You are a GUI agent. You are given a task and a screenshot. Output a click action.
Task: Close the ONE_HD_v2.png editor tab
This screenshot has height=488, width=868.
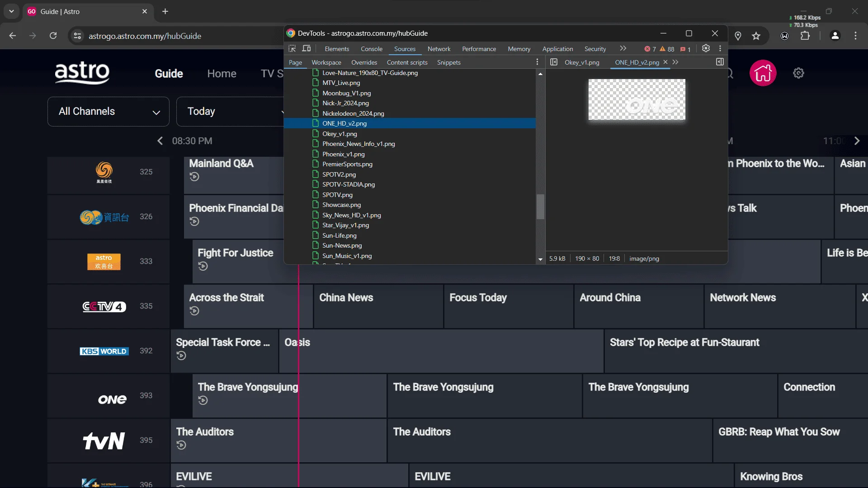[x=665, y=62]
